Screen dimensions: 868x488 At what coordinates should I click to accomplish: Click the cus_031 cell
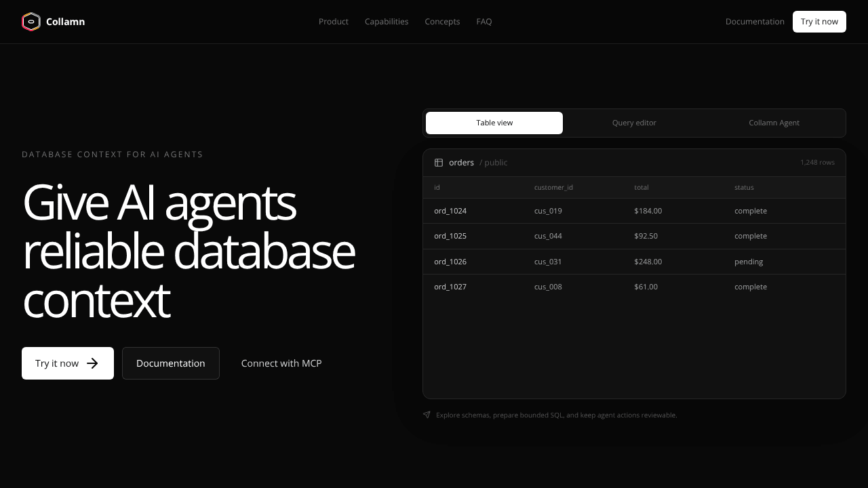548,262
